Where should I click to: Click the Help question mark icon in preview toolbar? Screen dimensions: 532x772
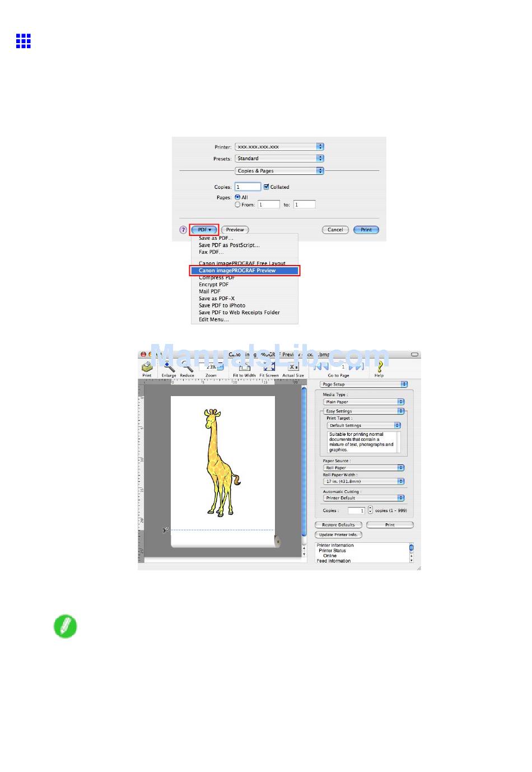379,366
